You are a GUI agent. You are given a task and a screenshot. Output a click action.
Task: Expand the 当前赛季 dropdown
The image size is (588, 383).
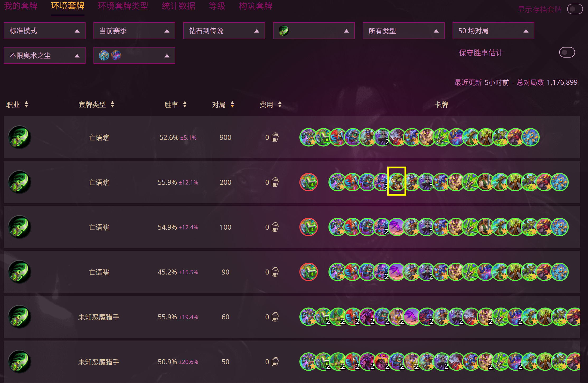(134, 31)
